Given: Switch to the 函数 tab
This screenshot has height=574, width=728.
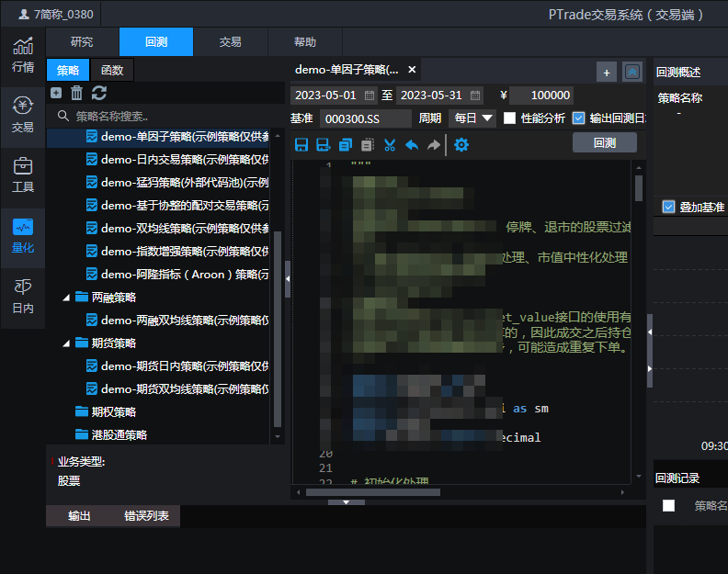Looking at the screenshot, I should click(112, 70).
